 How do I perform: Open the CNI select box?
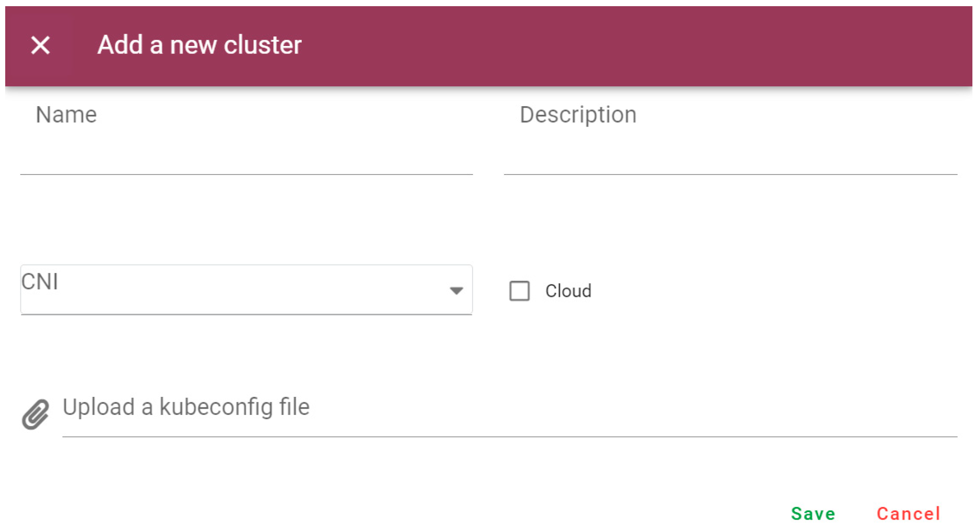pyautogui.click(x=246, y=290)
